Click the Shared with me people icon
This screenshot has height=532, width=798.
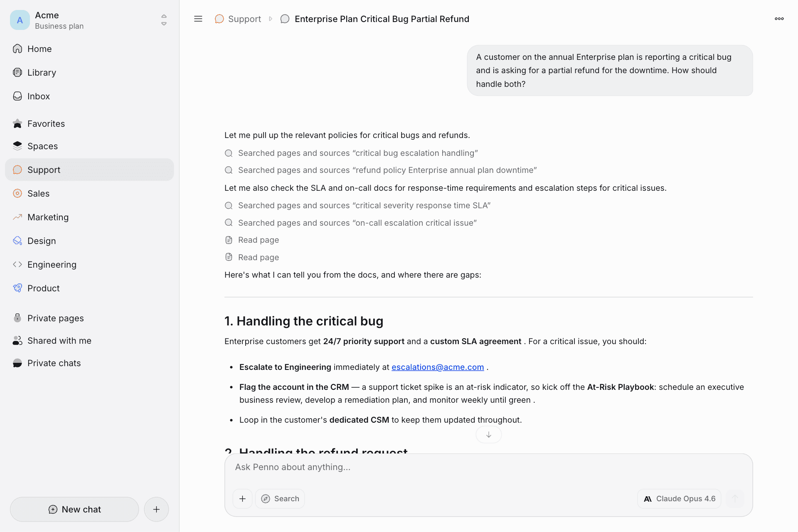coord(17,340)
